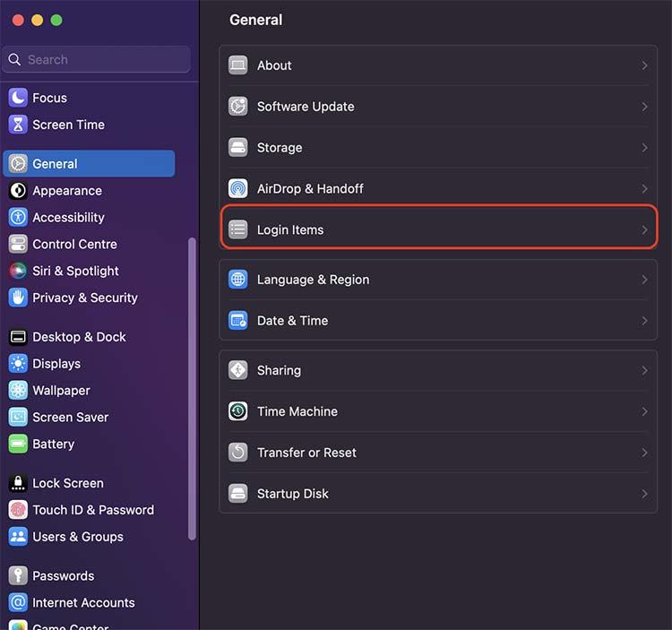This screenshot has width=672, height=630.
Task: Open Software Update using right chevron
Action: click(644, 107)
